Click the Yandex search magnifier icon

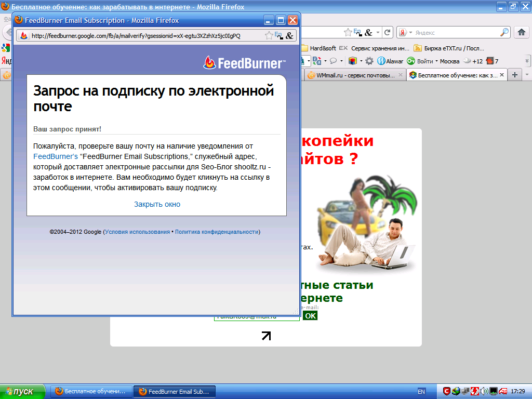pos(504,33)
